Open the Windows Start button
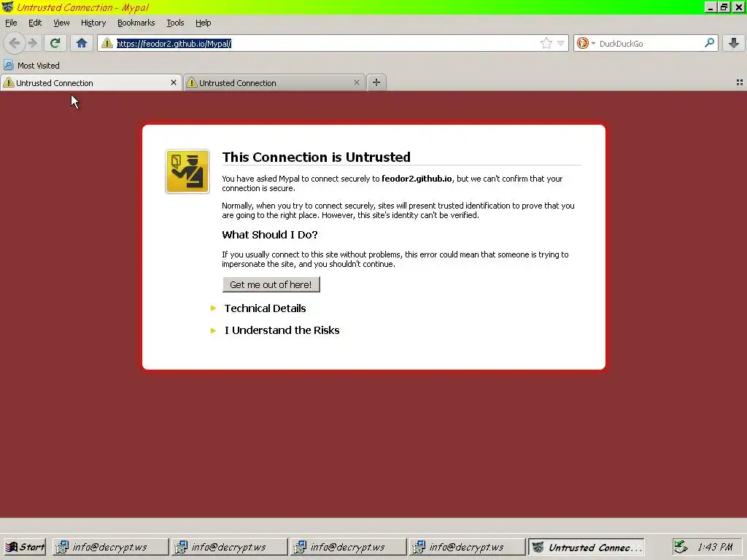The height and width of the screenshot is (560, 747). (x=26, y=547)
